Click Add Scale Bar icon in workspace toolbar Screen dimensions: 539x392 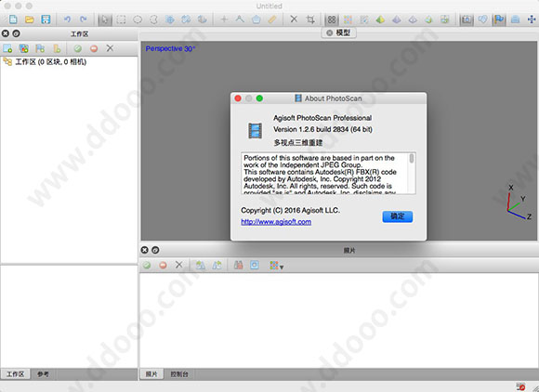(57, 48)
